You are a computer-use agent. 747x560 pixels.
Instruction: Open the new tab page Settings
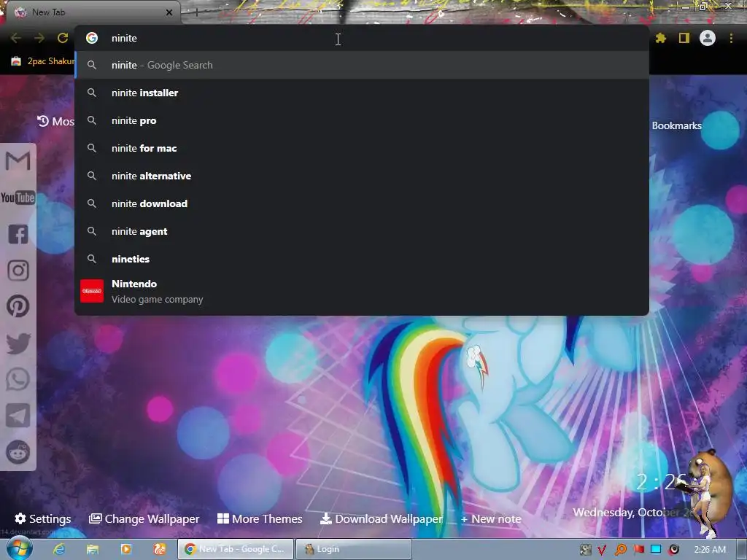[43, 518]
